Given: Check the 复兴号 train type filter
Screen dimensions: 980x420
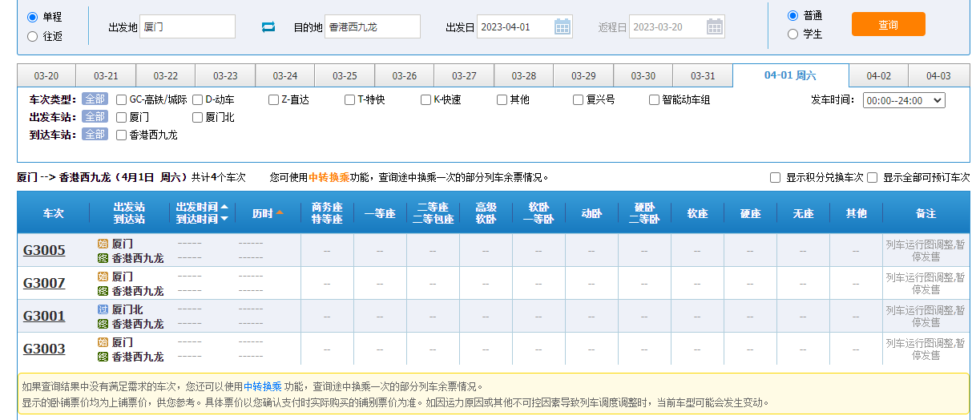Looking at the screenshot, I should pyautogui.click(x=579, y=100).
